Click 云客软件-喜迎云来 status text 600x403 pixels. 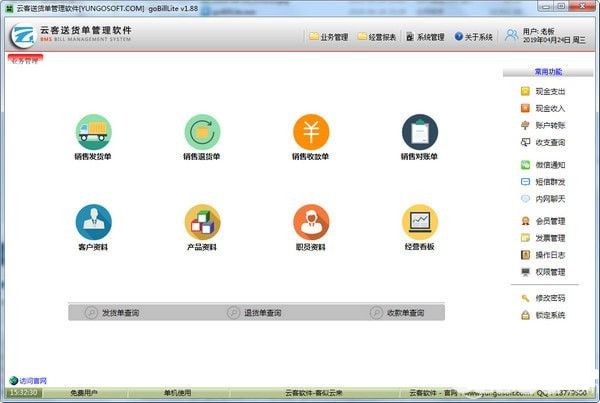[x=313, y=393]
